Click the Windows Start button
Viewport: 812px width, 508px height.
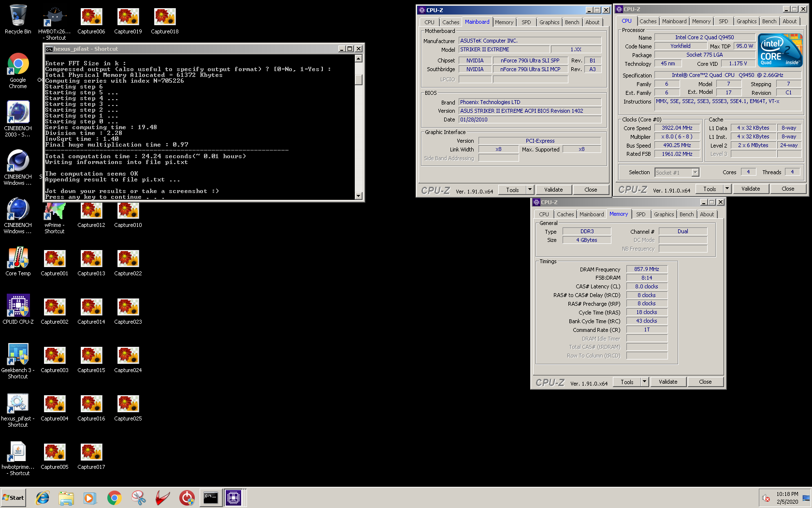[x=14, y=497]
